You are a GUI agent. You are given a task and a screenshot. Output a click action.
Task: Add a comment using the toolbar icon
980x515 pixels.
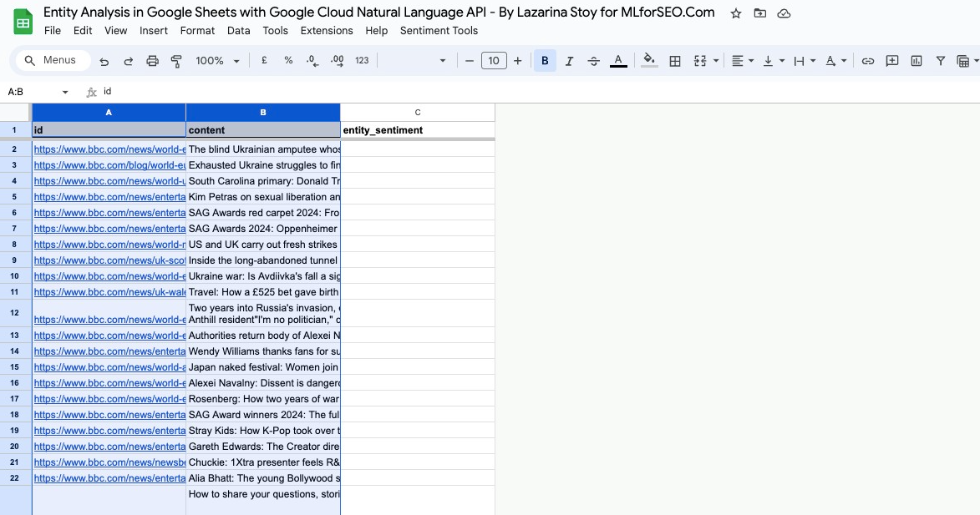[892, 61]
